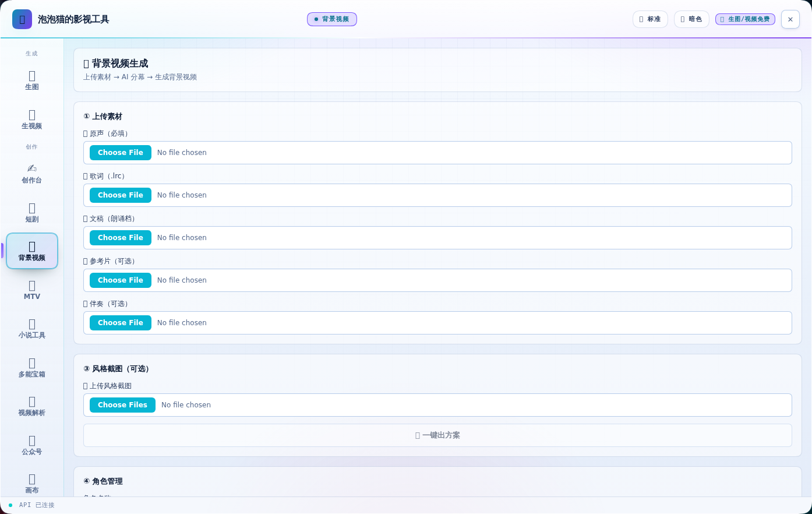Viewport: 812px width, 514px height.
Task: Click 上传素材 → AI 分幕 → 生成背景视频 subtitle
Action: pyautogui.click(x=140, y=77)
